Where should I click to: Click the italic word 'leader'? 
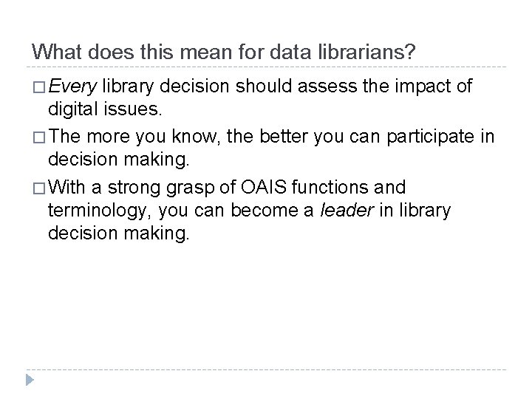click(x=347, y=210)
